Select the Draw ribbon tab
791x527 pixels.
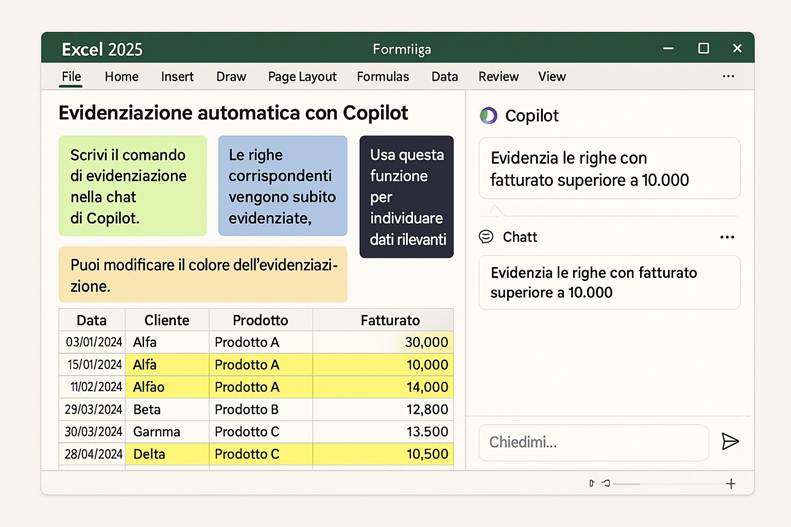click(231, 77)
